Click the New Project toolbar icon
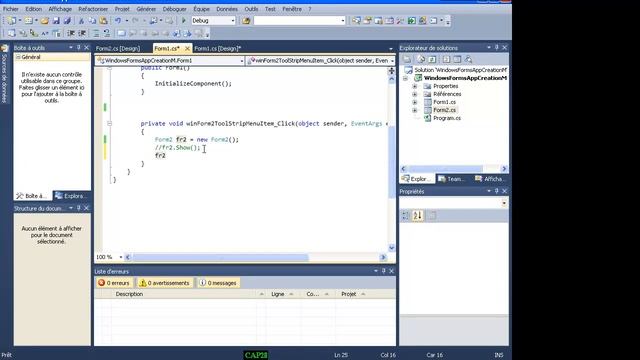The width and height of the screenshot is (640, 360). tap(11, 20)
